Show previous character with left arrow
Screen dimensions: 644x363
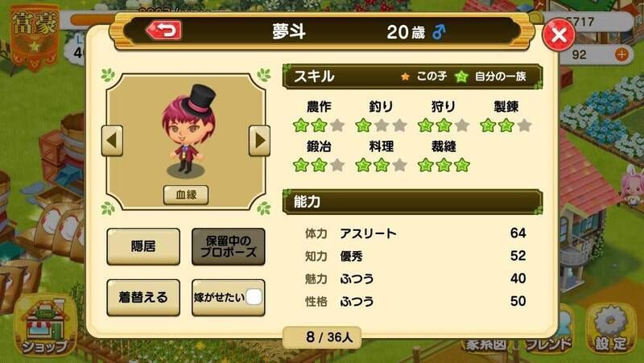tap(112, 140)
